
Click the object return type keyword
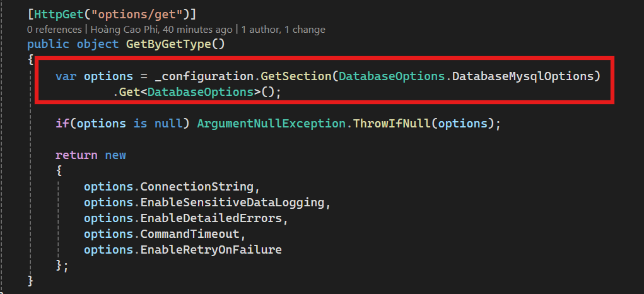pos(97,45)
